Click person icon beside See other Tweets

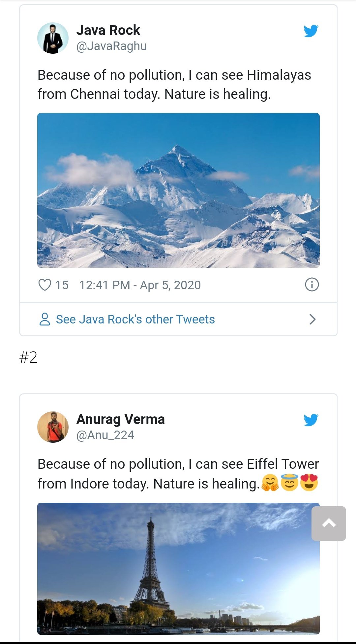45,319
